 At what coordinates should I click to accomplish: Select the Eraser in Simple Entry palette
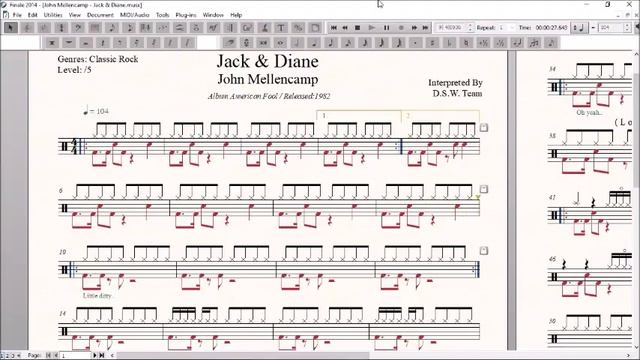click(230, 42)
